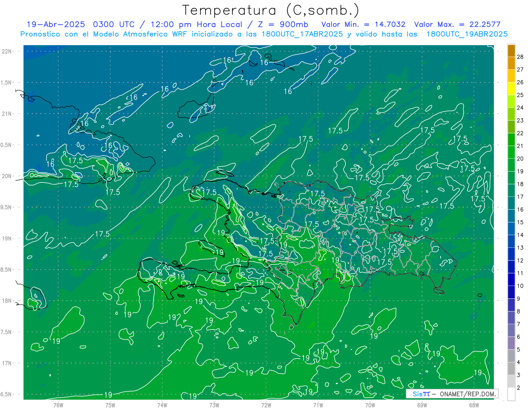Click the '21' color scale label

click(x=520, y=146)
